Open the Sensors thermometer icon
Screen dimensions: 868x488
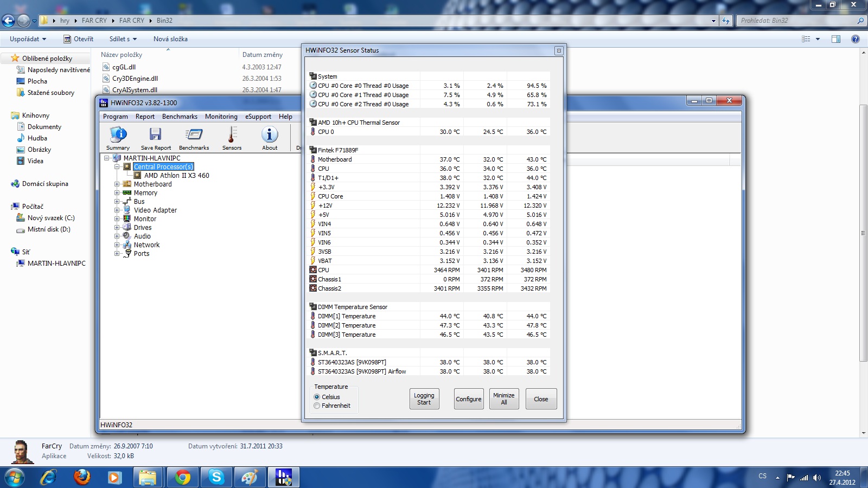tap(232, 138)
